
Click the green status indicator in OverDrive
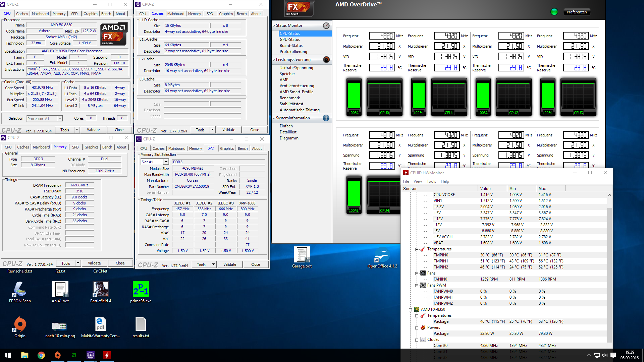(x=554, y=12)
